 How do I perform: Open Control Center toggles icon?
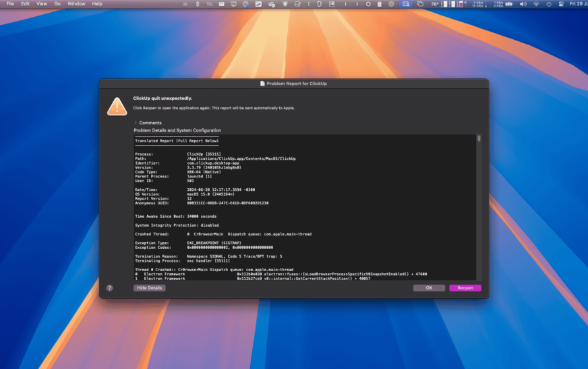click(x=561, y=4)
